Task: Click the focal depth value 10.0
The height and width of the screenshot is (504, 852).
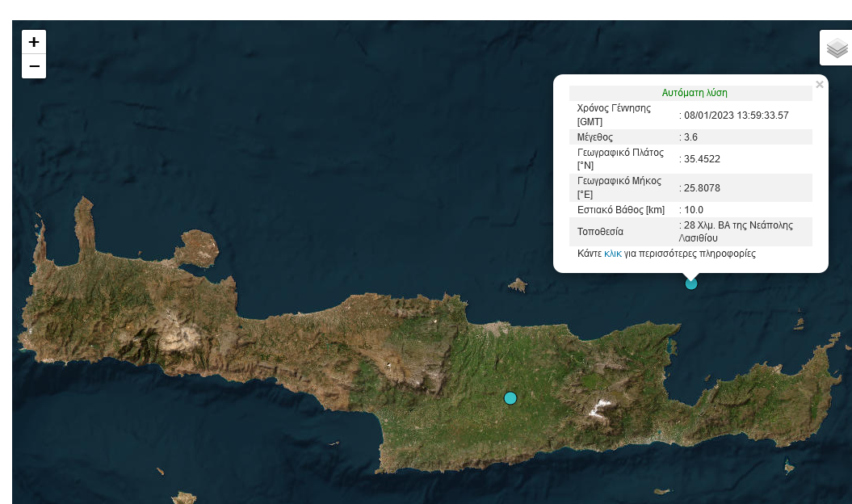Action: (694, 210)
